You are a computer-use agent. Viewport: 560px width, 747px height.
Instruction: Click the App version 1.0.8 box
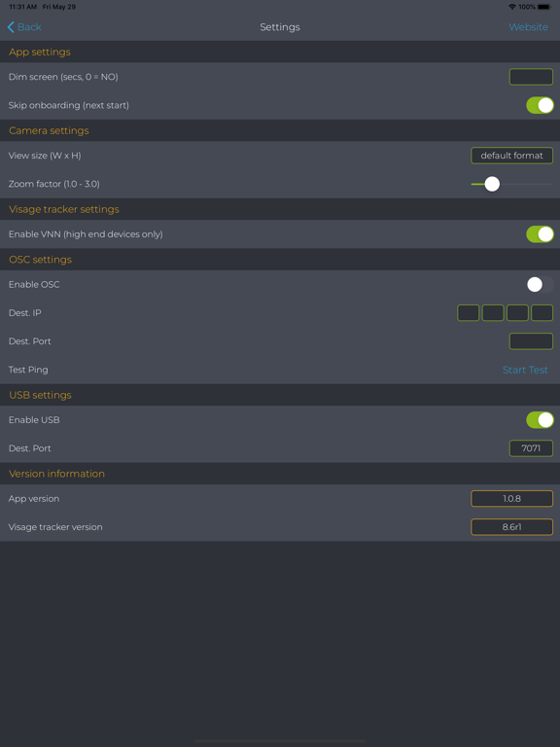[512, 498]
